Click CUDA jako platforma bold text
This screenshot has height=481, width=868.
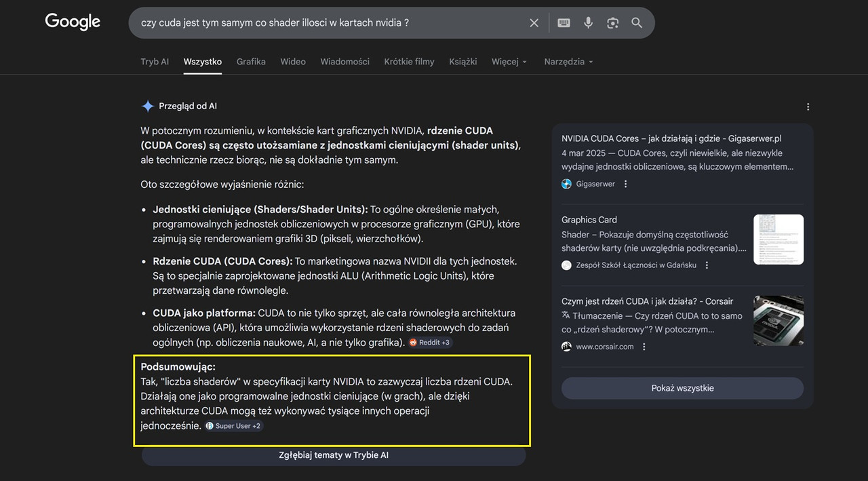204,313
